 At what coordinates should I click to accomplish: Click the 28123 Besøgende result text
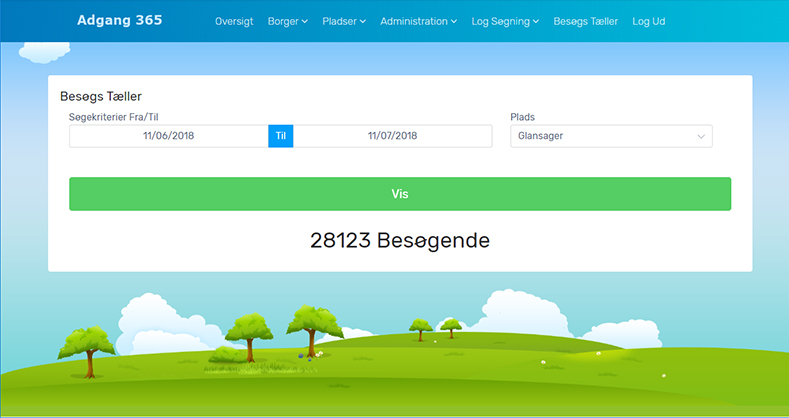[399, 241]
